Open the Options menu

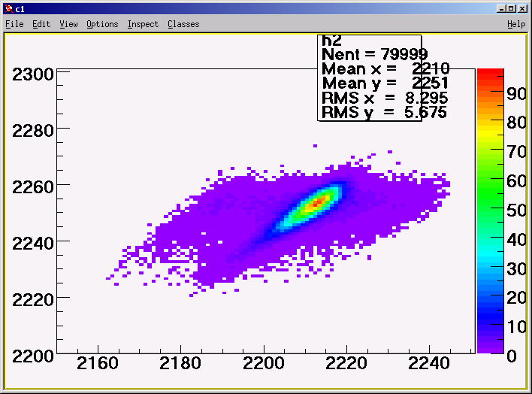coord(102,24)
